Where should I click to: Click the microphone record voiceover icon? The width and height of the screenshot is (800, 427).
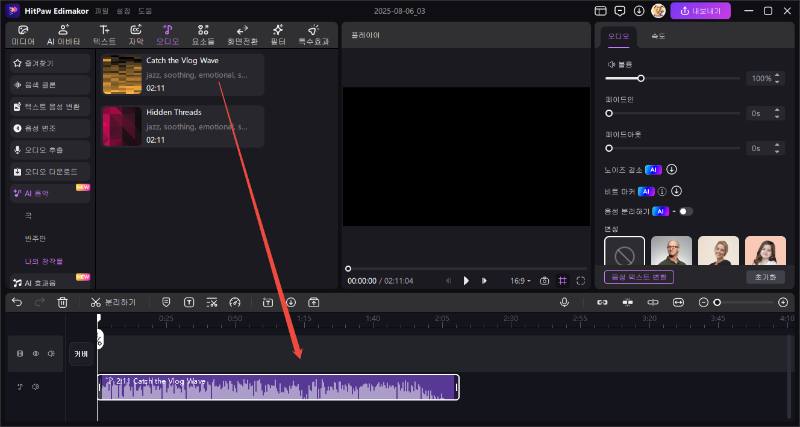[x=564, y=302]
